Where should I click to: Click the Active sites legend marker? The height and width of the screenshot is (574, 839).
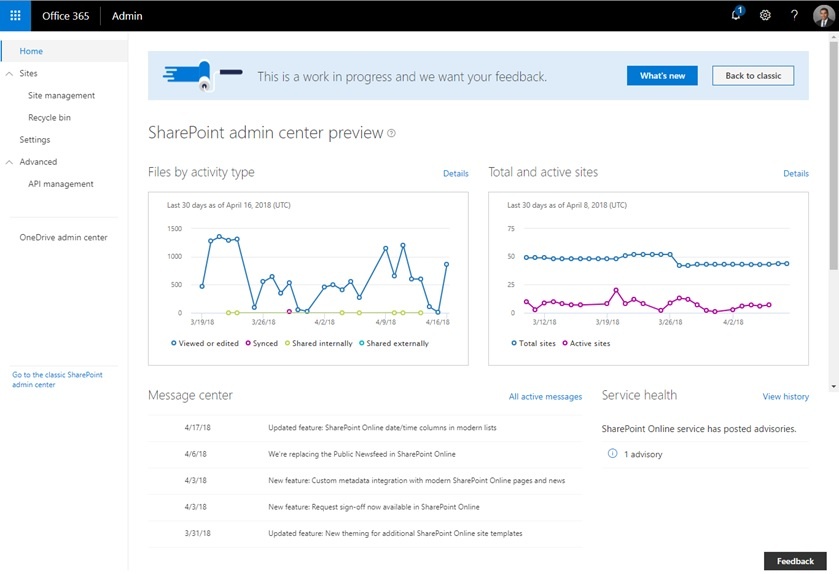[x=565, y=343]
